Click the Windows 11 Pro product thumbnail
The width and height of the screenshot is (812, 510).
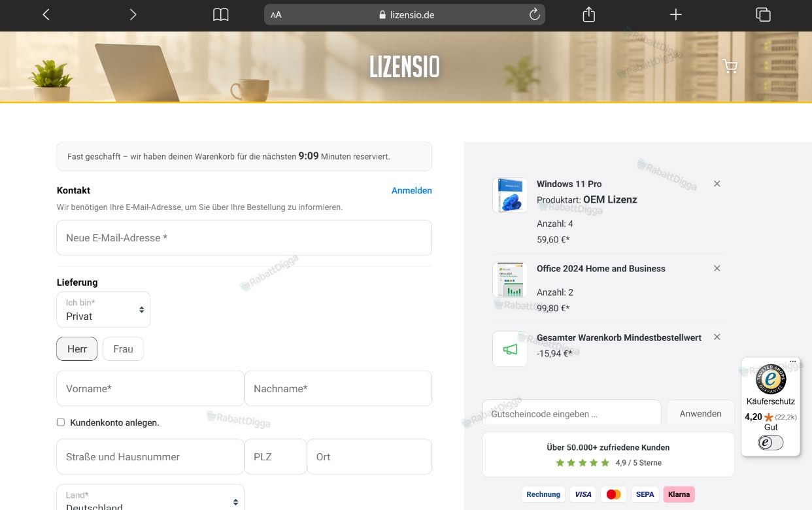click(x=510, y=195)
